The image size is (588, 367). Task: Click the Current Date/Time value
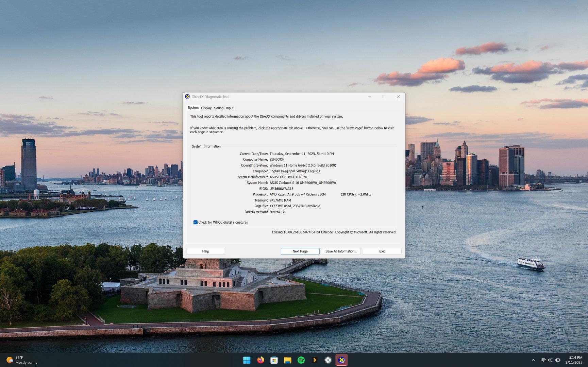tap(302, 154)
